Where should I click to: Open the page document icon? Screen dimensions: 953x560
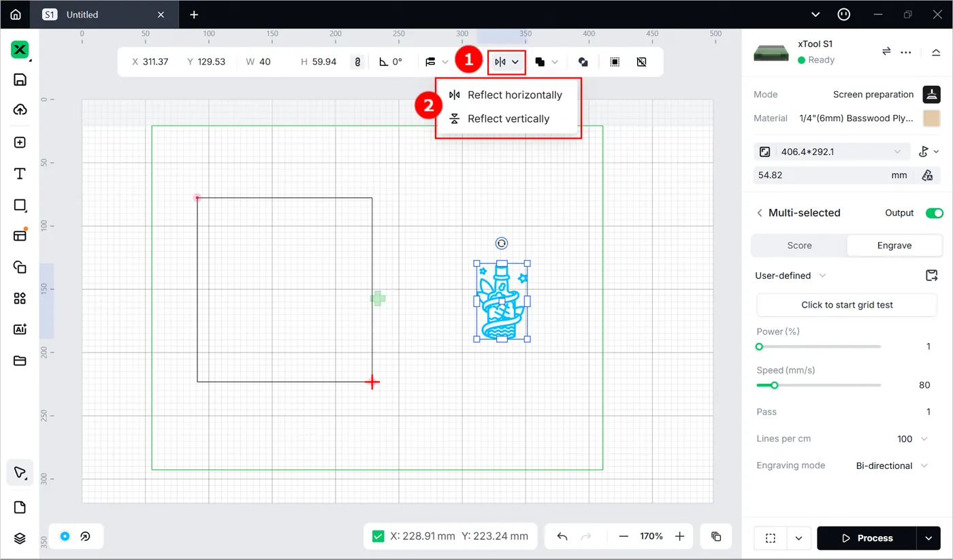point(20,508)
